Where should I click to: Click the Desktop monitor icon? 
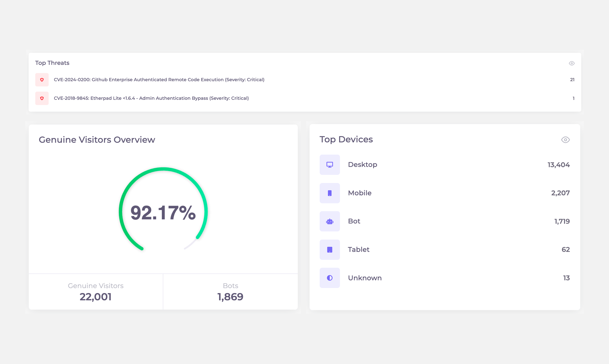[x=329, y=165]
